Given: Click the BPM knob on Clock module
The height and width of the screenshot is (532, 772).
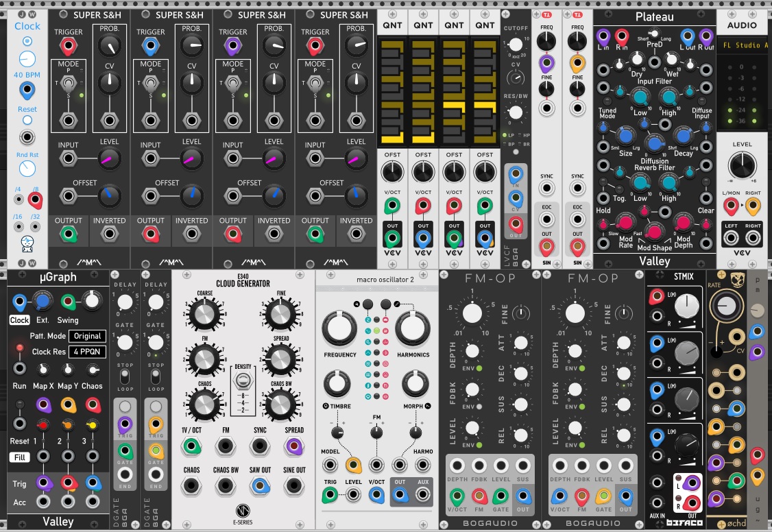Looking at the screenshot, I should pos(27,59).
